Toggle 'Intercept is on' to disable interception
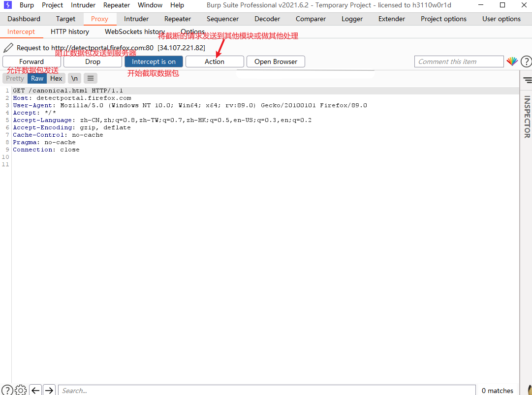 point(154,61)
